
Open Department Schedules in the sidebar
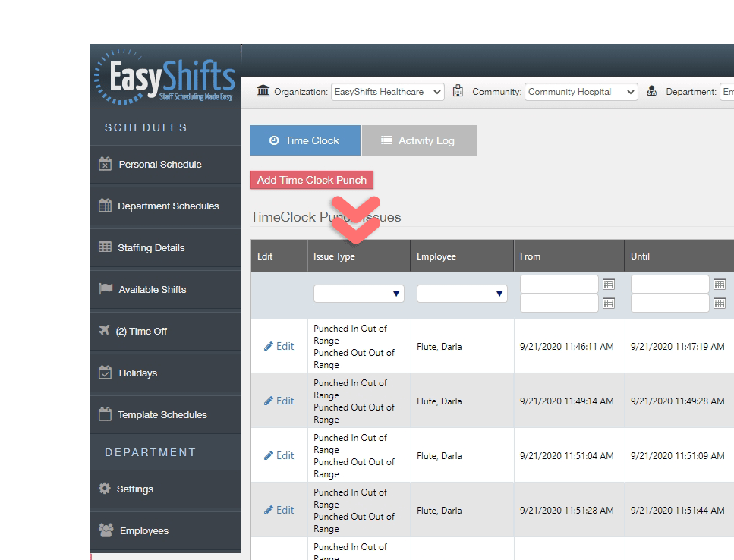[x=165, y=206]
